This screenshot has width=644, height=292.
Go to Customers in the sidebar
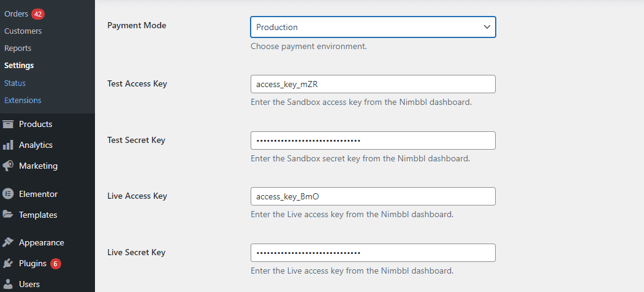click(x=23, y=31)
